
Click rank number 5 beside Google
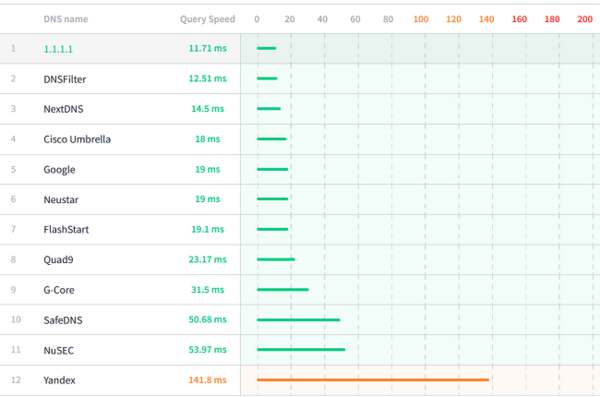pos(13,169)
